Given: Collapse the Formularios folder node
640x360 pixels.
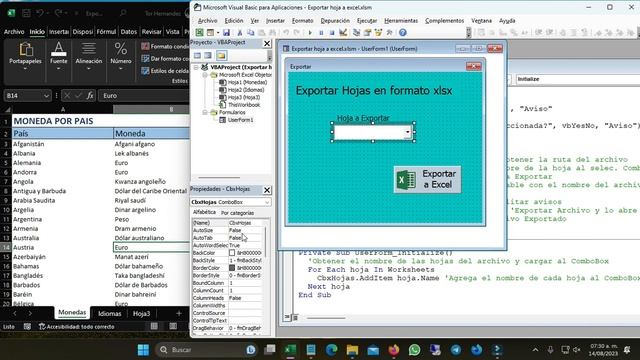Looking at the screenshot, I should click(x=205, y=112).
